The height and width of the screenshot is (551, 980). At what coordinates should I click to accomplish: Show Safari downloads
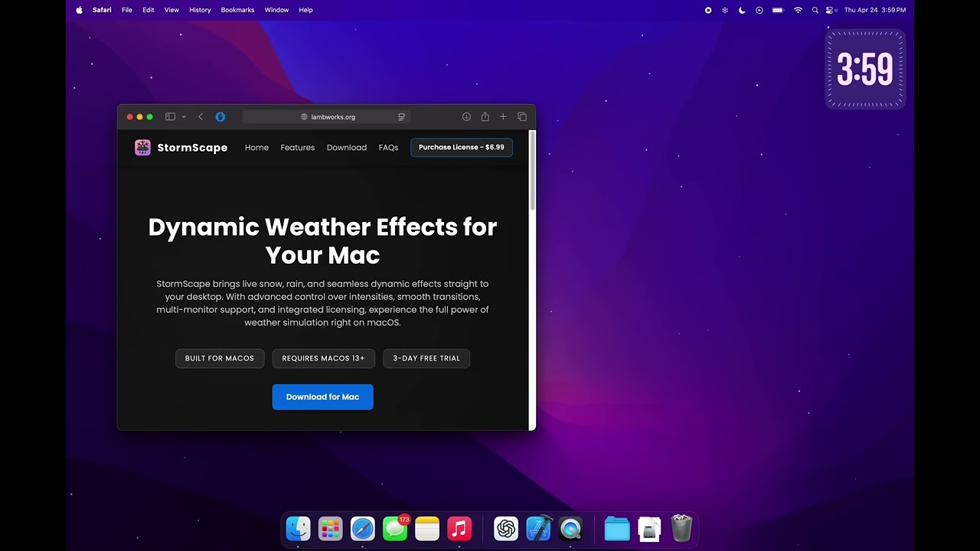point(466,117)
